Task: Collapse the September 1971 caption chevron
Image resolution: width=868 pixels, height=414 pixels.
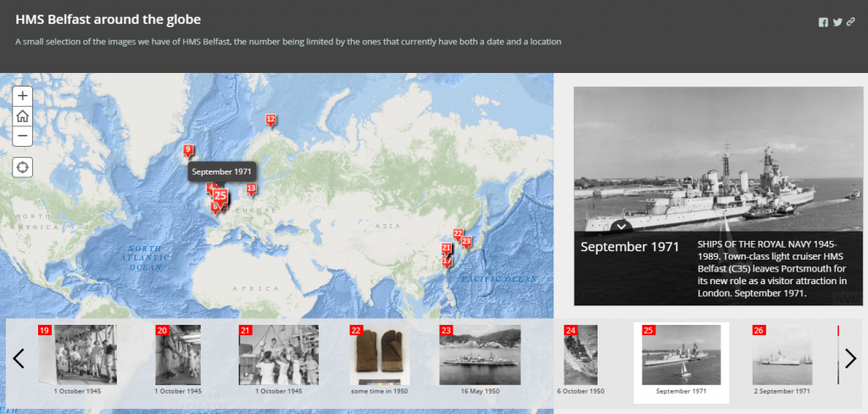Action: tap(621, 227)
